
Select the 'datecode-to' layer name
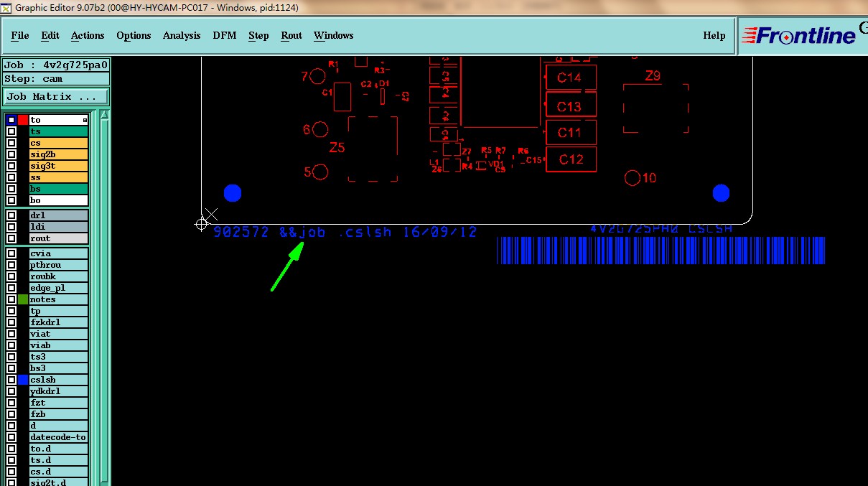pos(59,437)
